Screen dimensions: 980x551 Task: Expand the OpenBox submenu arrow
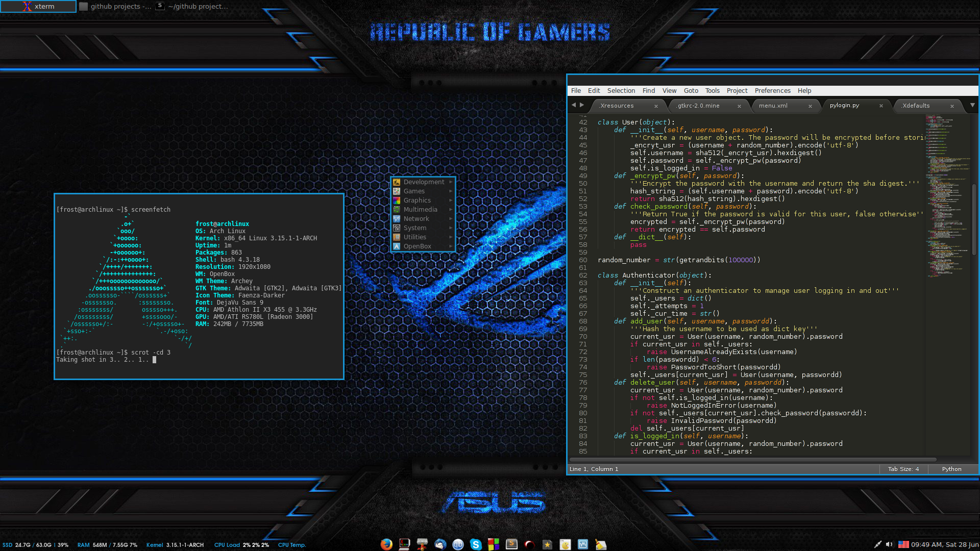pyautogui.click(x=451, y=246)
